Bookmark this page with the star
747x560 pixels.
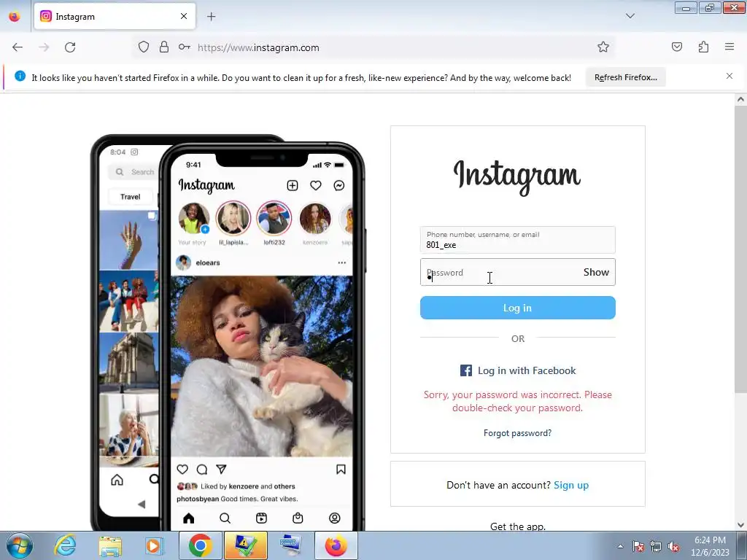tap(603, 47)
